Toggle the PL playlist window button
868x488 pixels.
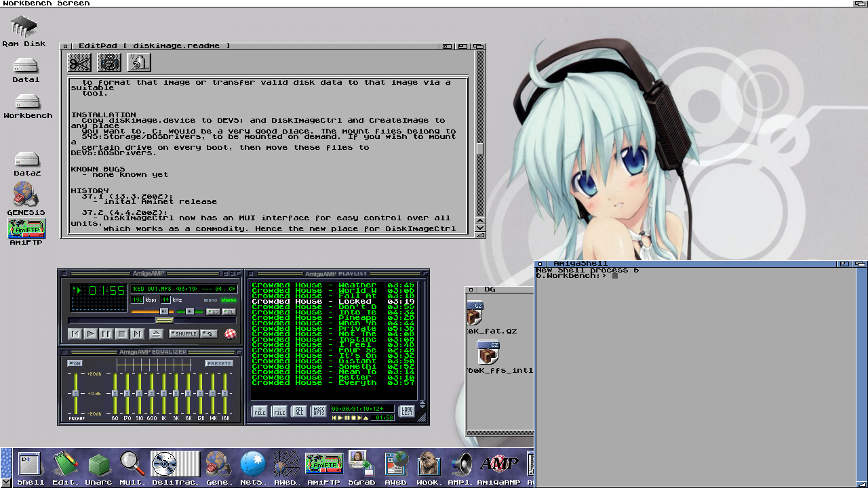(229, 312)
